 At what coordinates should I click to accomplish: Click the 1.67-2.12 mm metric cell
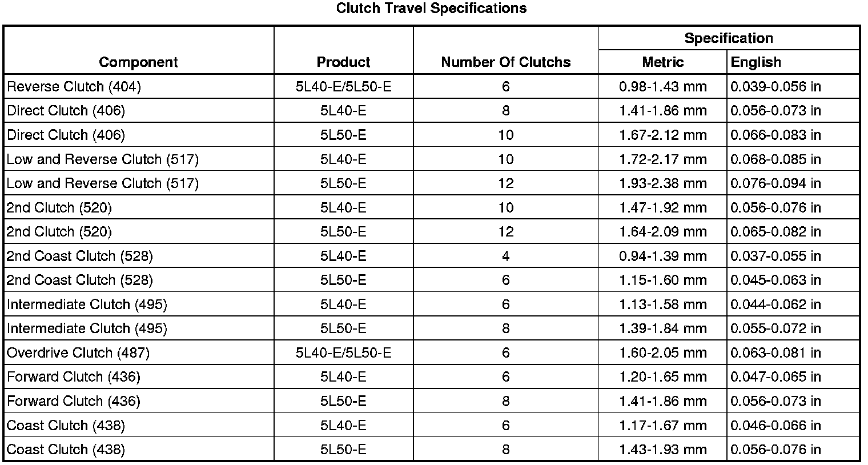[x=662, y=135]
